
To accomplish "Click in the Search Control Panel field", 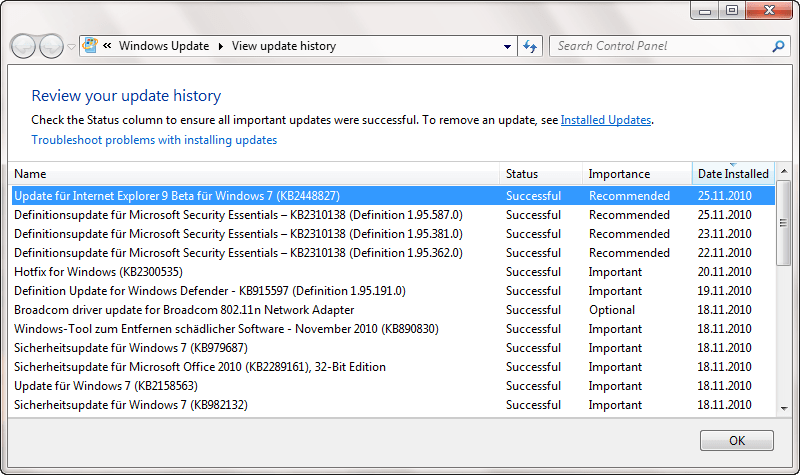I will (660, 46).
